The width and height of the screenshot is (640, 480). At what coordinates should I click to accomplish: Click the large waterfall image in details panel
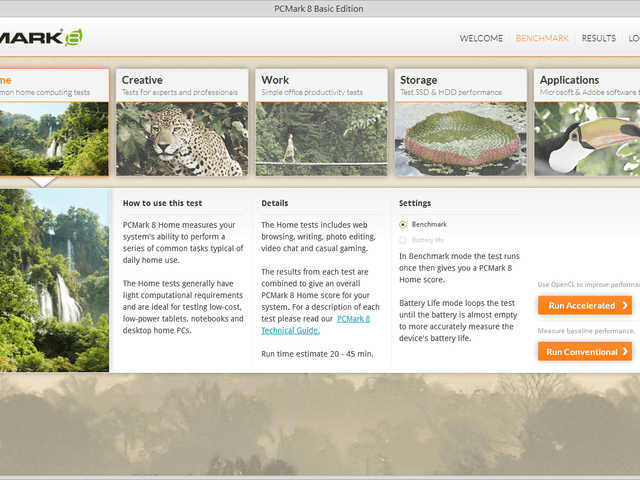click(x=54, y=280)
